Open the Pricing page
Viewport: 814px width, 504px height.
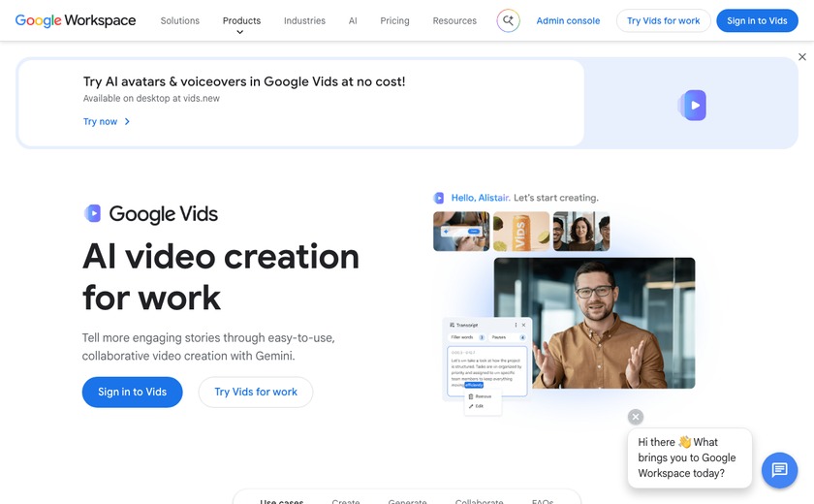tap(394, 20)
